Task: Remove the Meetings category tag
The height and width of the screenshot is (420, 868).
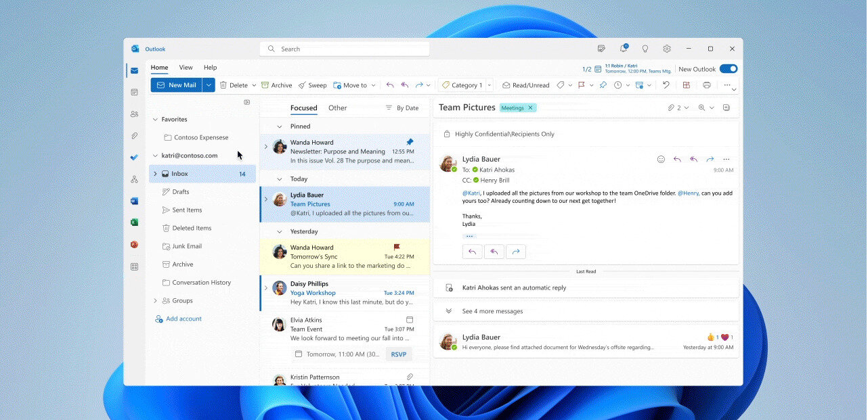Action: pyautogui.click(x=531, y=108)
